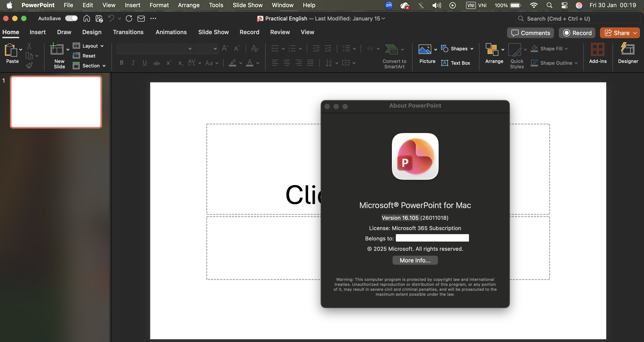Select slide 1 thumbnail

click(56, 102)
